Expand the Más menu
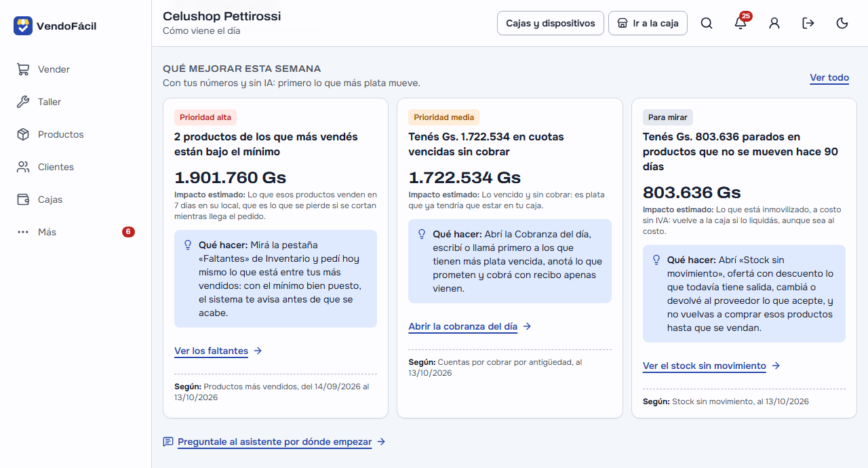Viewport: 868px width, 468px height. pyautogui.click(x=75, y=232)
